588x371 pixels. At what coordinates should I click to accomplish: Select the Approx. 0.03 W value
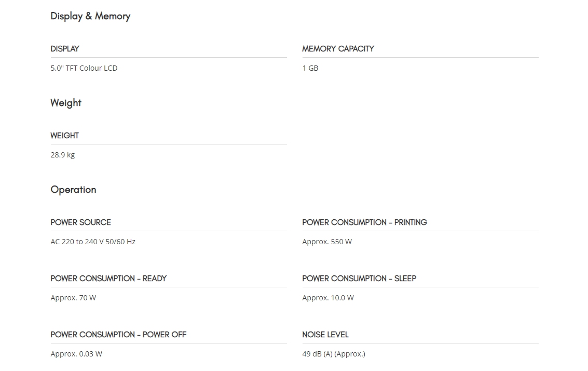coord(76,354)
